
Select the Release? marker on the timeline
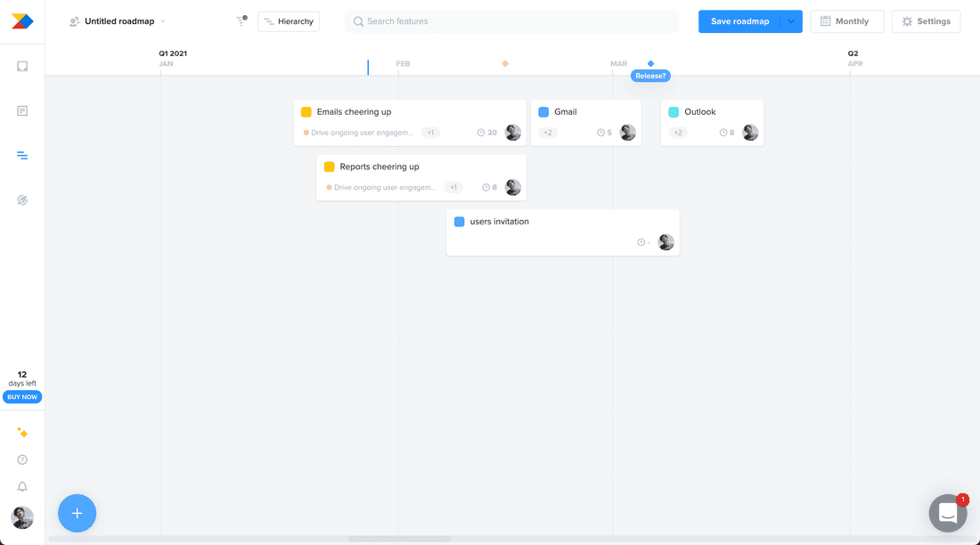pyautogui.click(x=649, y=76)
